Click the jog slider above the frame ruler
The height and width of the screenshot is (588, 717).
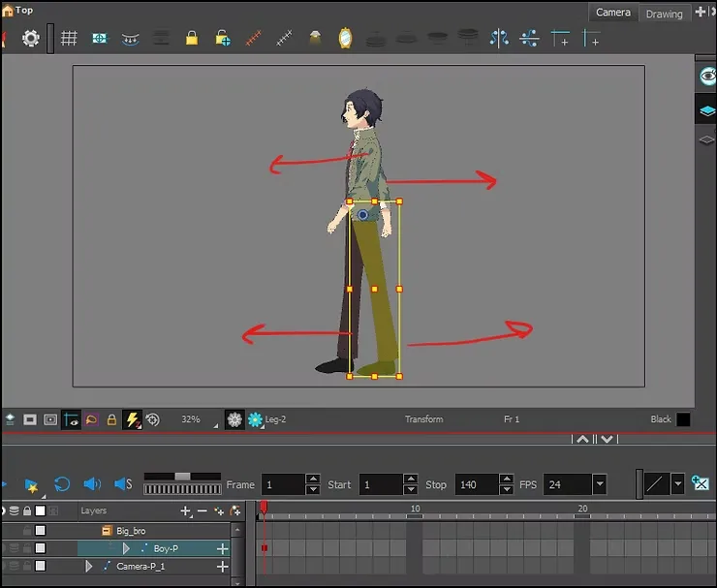(x=182, y=477)
